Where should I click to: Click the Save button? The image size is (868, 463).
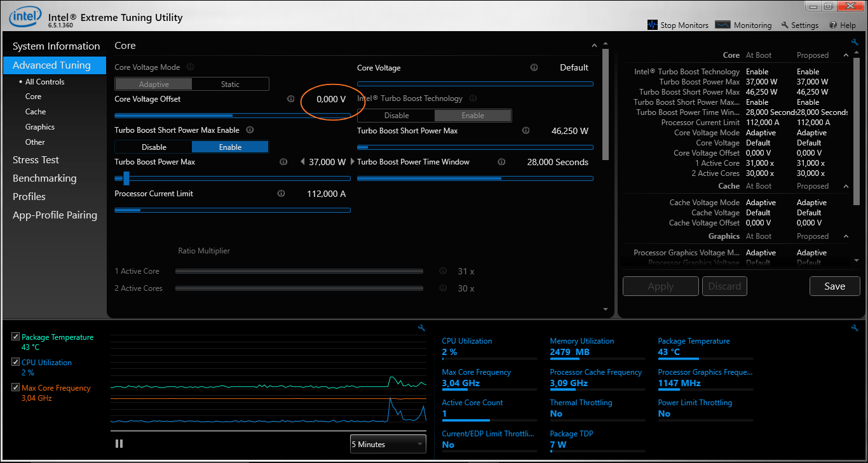(834, 286)
